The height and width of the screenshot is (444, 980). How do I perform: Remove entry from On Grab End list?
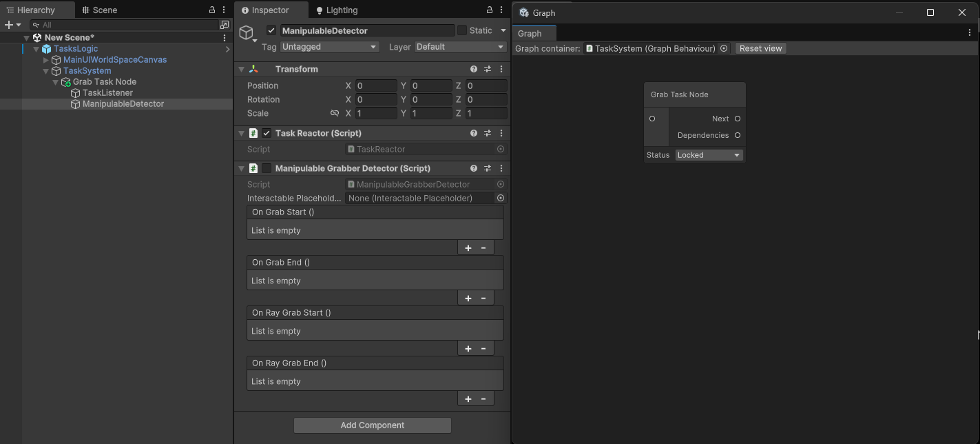pyautogui.click(x=483, y=299)
